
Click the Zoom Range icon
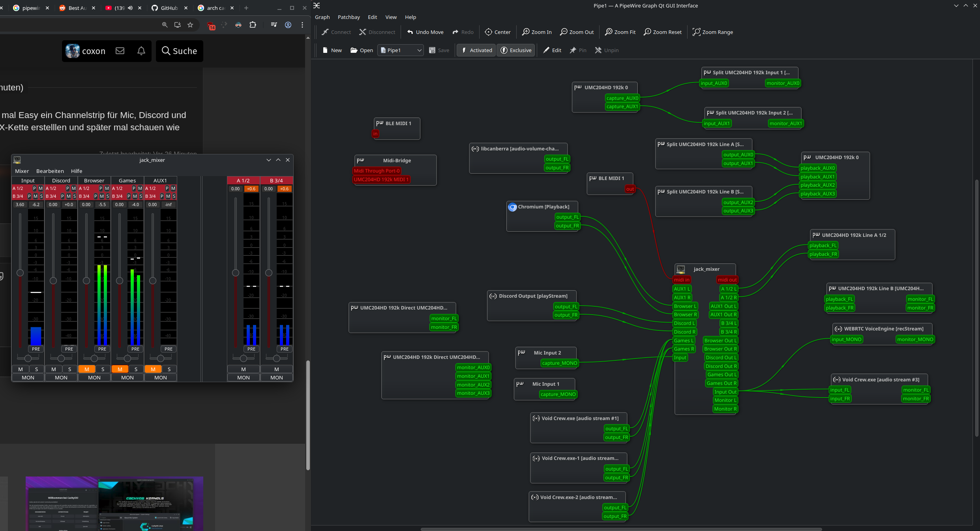[x=697, y=32]
